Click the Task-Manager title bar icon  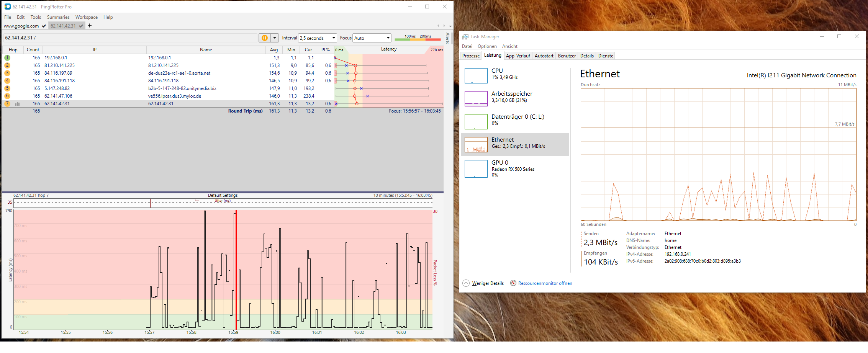coord(465,37)
